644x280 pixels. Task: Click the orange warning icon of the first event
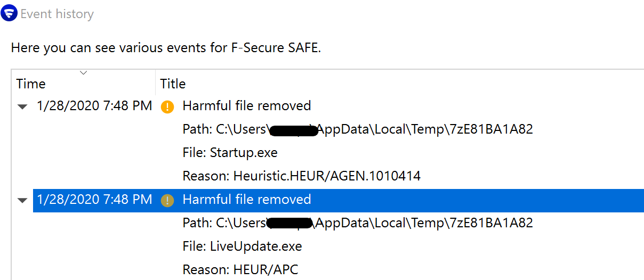point(167,106)
